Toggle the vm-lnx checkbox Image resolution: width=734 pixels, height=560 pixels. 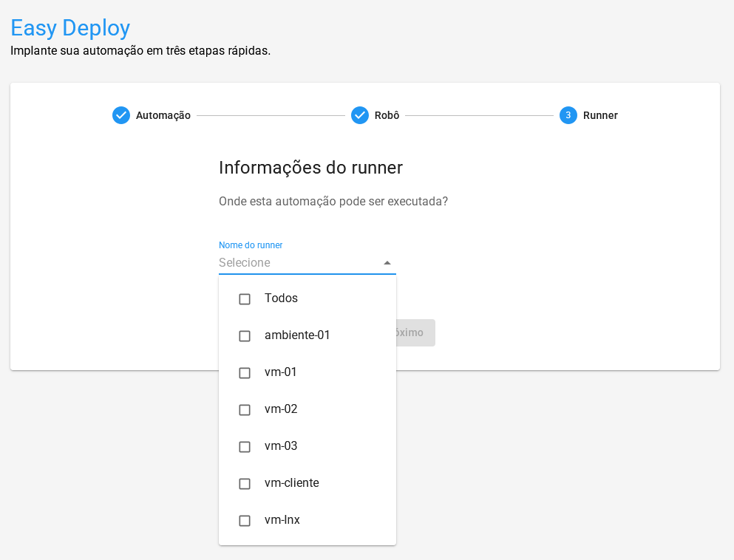point(245,521)
